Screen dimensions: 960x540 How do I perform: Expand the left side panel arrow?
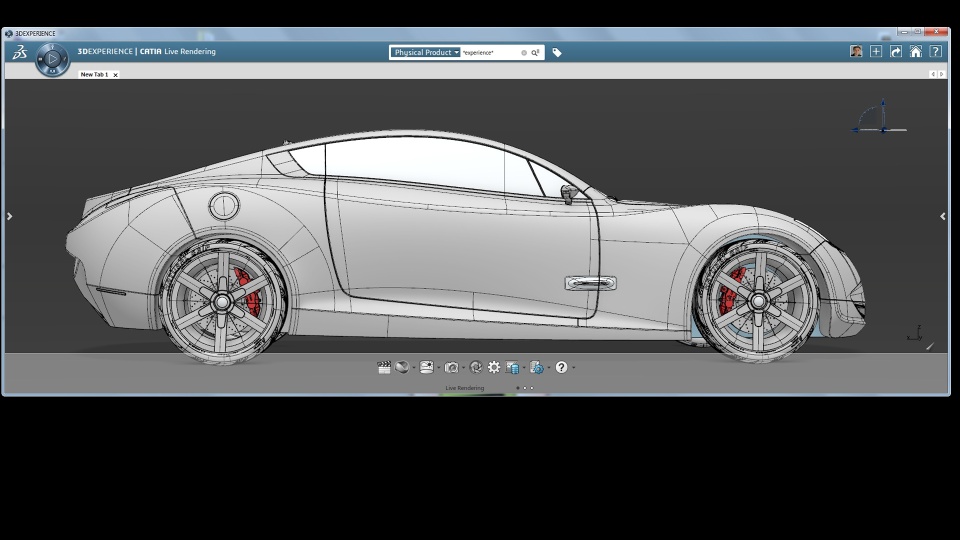click(x=10, y=216)
